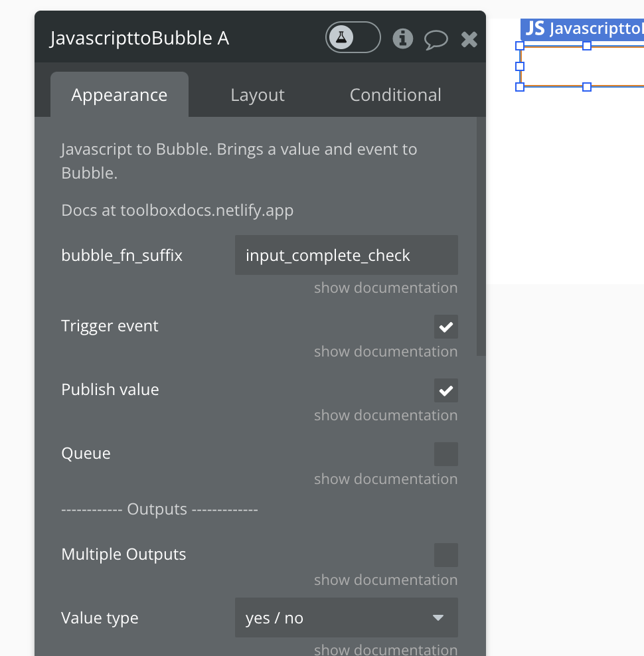The height and width of the screenshot is (656, 644).
Task: Show documentation for bubble_fn_suffix
Action: [x=385, y=288]
